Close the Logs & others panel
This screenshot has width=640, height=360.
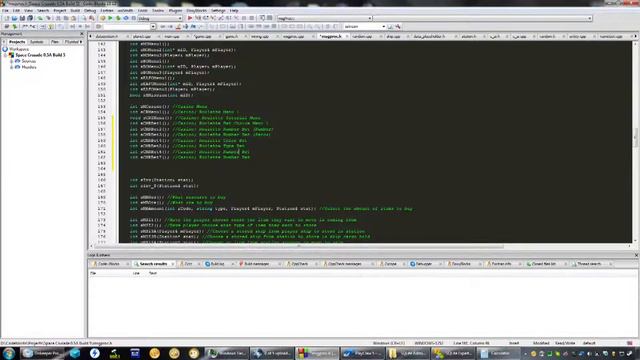pyautogui.click(x=636, y=255)
